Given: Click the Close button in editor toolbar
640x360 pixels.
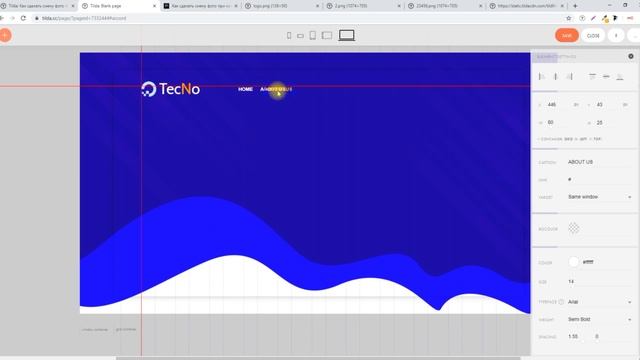Looking at the screenshot, I should (x=593, y=36).
